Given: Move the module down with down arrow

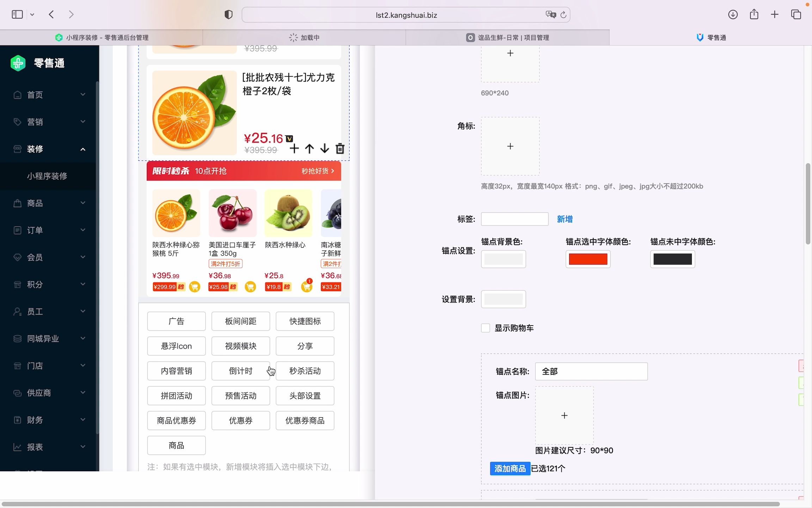Looking at the screenshot, I should 325,149.
